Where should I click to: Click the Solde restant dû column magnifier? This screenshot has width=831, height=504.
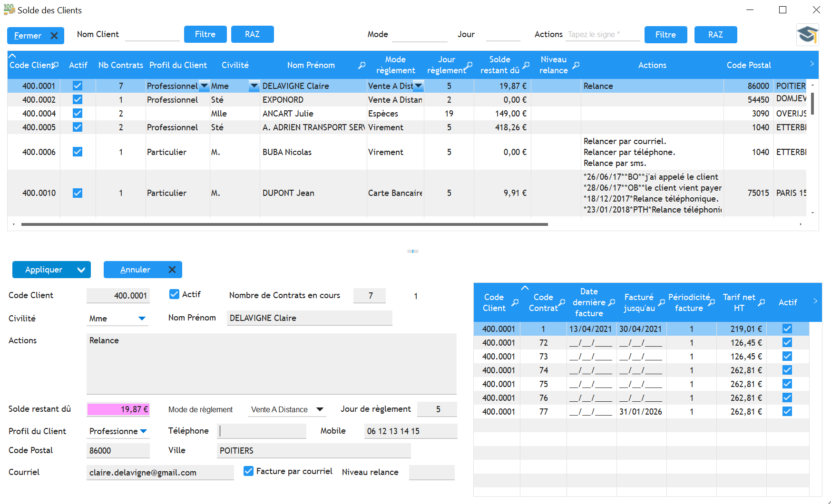coord(526,65)
